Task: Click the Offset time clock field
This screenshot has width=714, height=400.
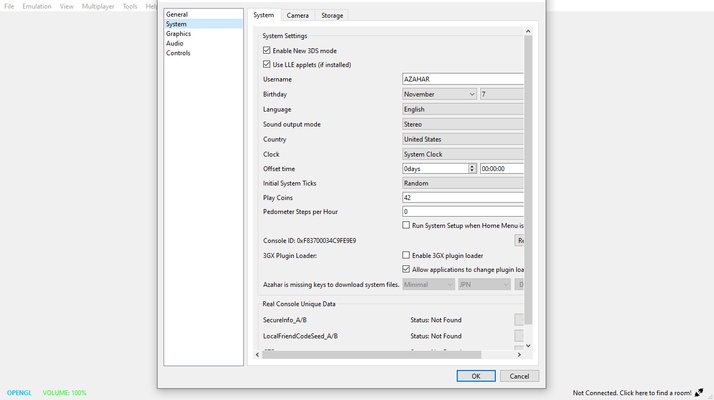Action: coord(502,169)
